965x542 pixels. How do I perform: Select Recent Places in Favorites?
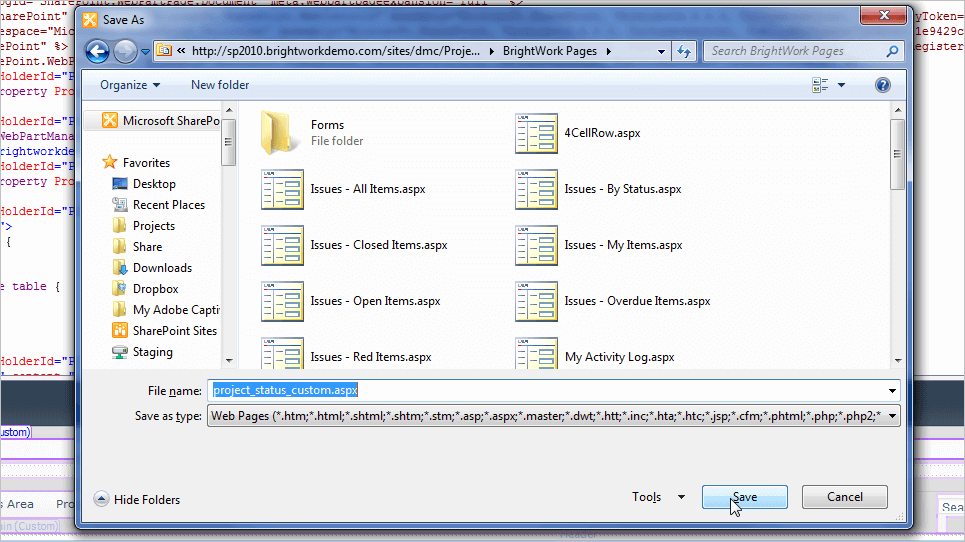(158, 204)
